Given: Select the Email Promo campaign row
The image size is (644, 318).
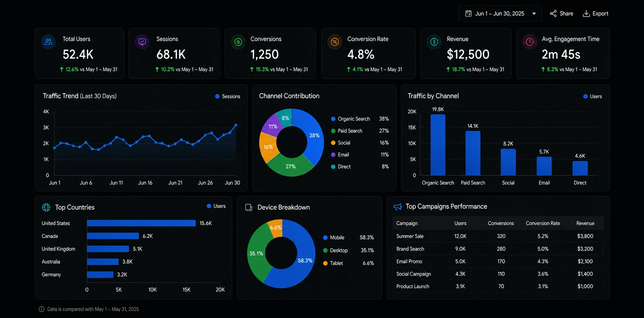Looking at the screenshot, I should pos(498,262).
